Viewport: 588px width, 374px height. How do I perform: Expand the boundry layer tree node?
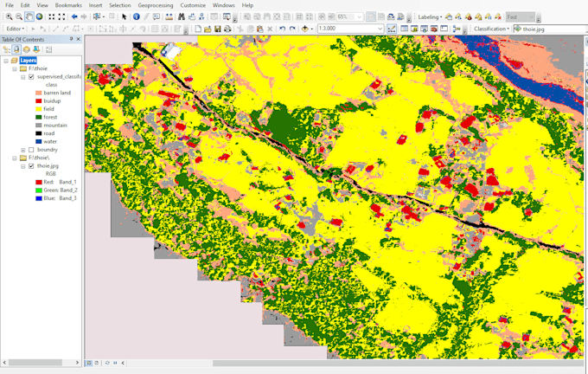(x=23, y=150)
